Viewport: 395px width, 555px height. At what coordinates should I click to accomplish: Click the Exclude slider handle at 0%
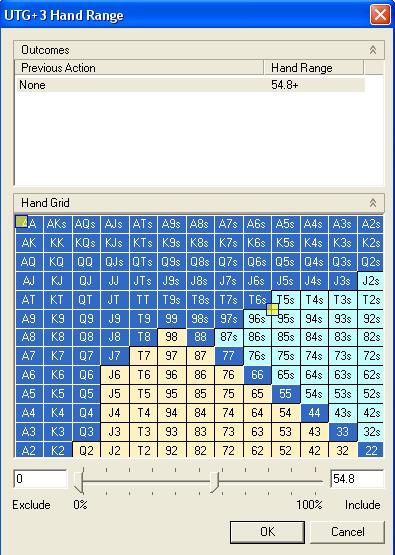tap(79, 482)
